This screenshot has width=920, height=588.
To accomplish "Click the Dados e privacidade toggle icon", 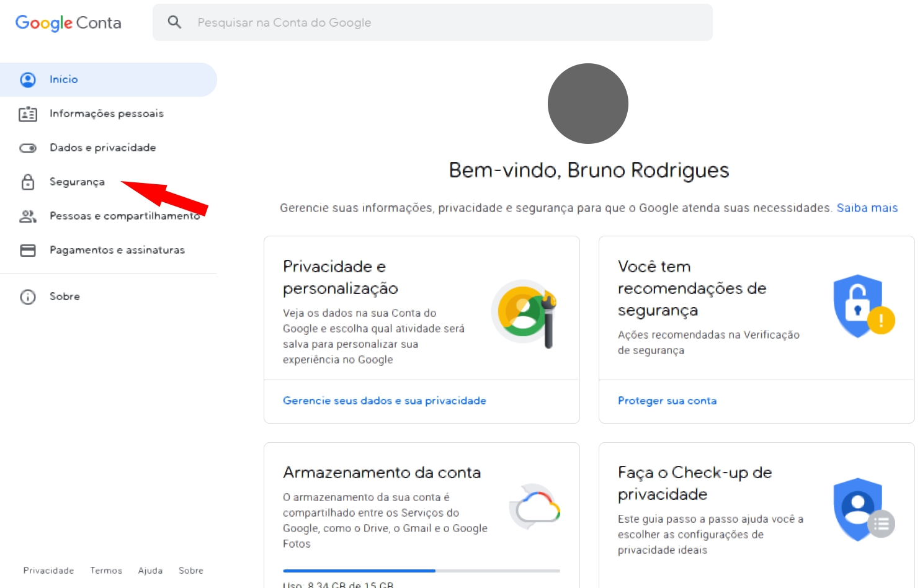I will point(28,148).
